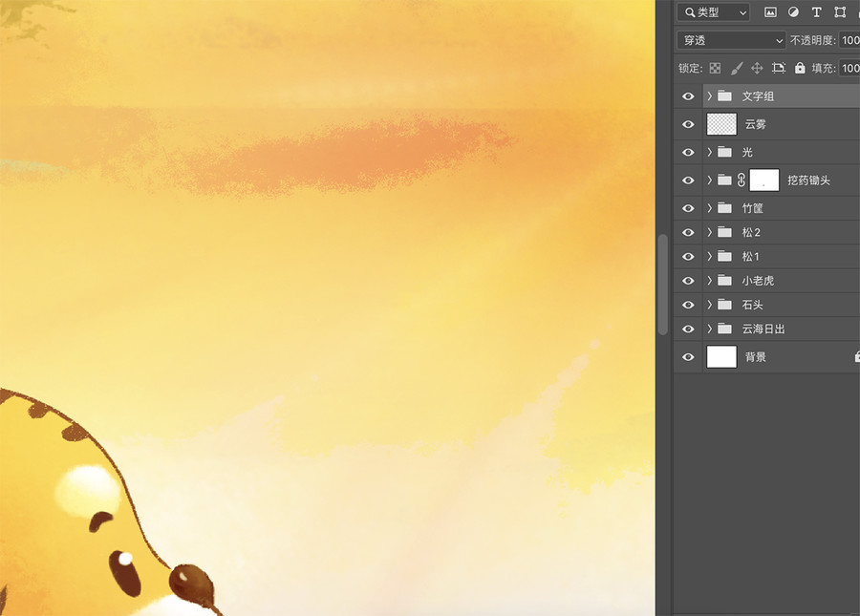Lock all padlock icon
Screen dimensions: 860x616
(800, 68)
